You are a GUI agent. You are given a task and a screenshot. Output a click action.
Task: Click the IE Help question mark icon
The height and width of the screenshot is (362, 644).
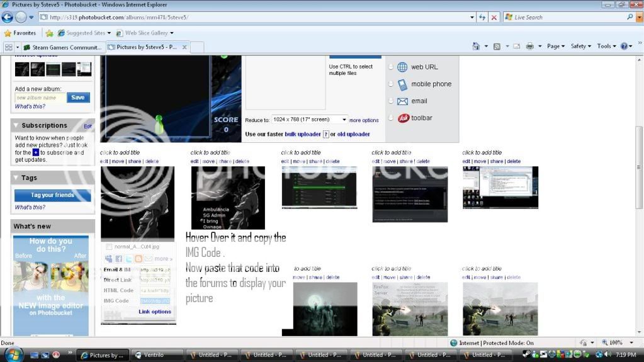click(624, 46)
